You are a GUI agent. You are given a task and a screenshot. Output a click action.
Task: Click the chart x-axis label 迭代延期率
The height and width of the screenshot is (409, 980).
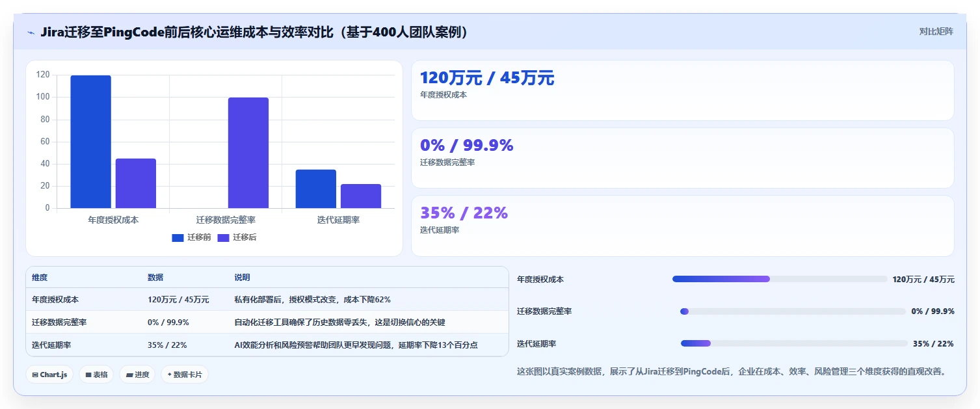[x=338, y=220]
